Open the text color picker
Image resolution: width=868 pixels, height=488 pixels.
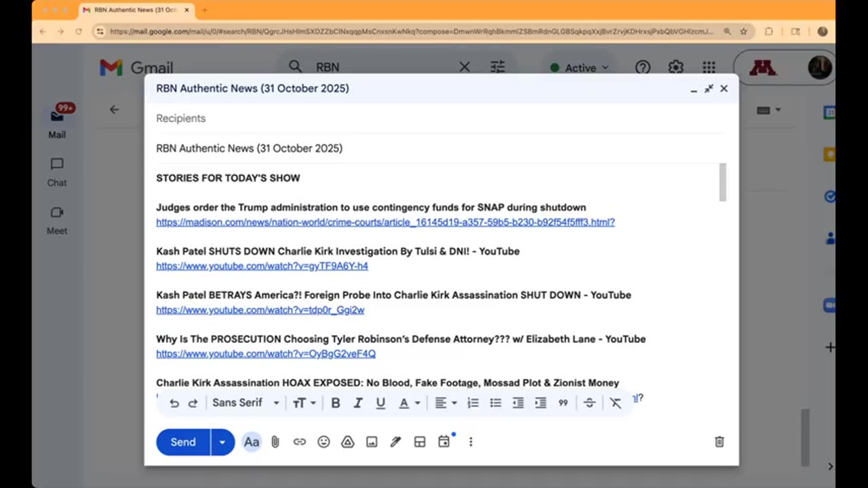409,403
